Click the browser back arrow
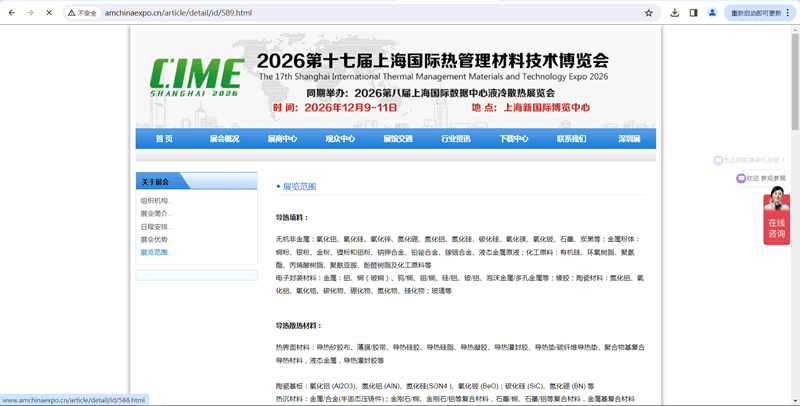Screen dimensions: 800x406 [x=10, y=13]
